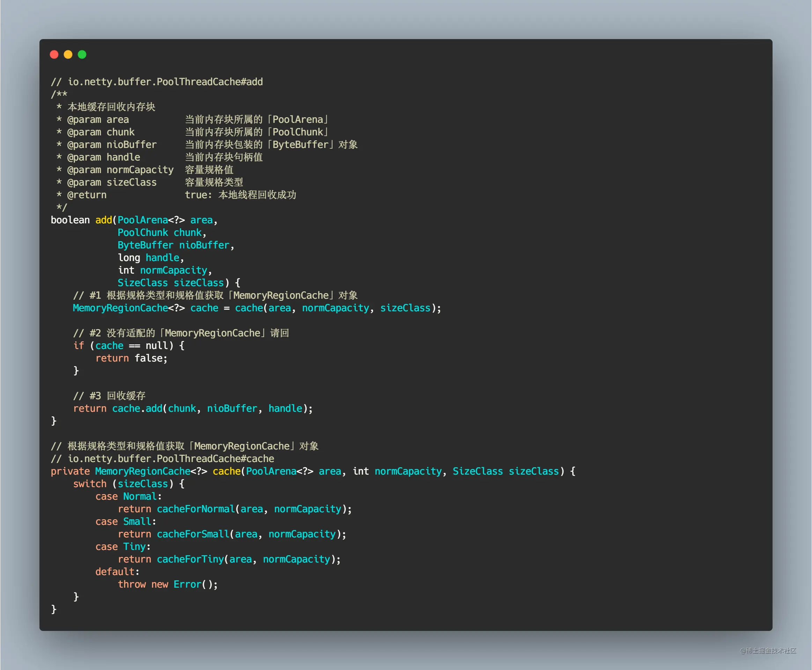This screenshot has height=670, width=812.
Task: Click the signature line "boolean add(PoolArena<?> area,"
Action: pos(134,220)
